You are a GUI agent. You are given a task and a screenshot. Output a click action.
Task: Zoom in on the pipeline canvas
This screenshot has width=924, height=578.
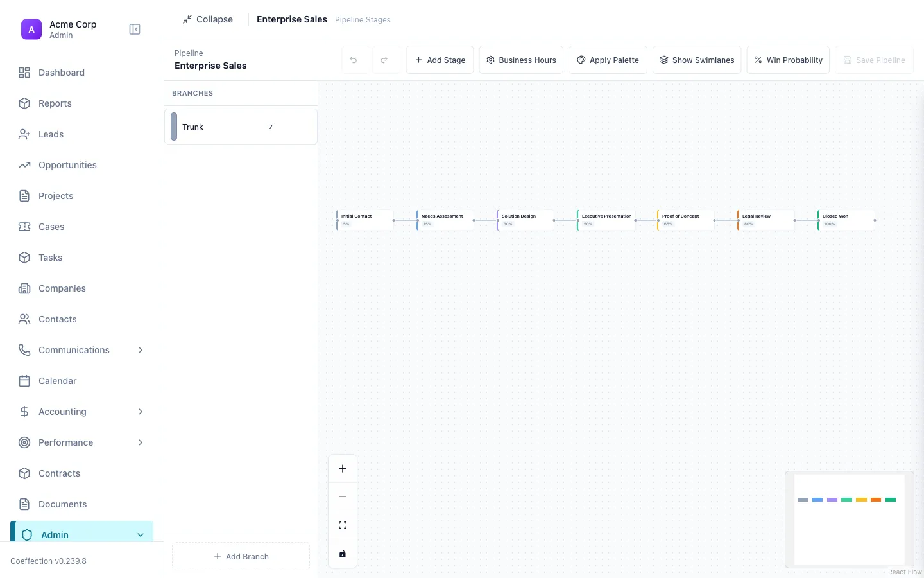point(343,469)
